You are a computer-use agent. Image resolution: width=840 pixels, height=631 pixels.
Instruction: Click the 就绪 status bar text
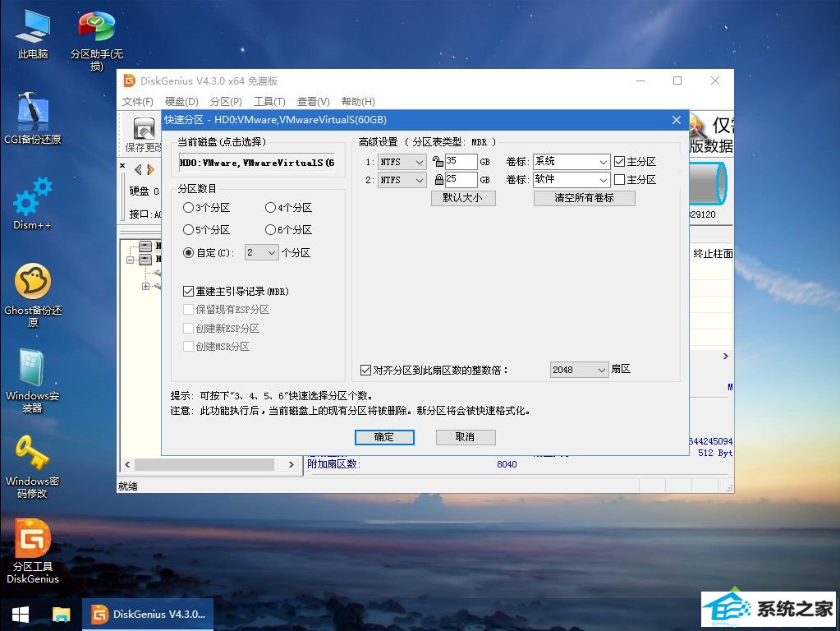(128, 486)
